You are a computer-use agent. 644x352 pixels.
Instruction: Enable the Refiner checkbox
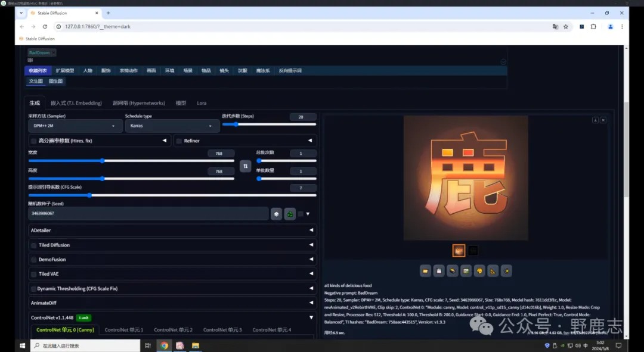pyautogui.click(x=179, y=141)
